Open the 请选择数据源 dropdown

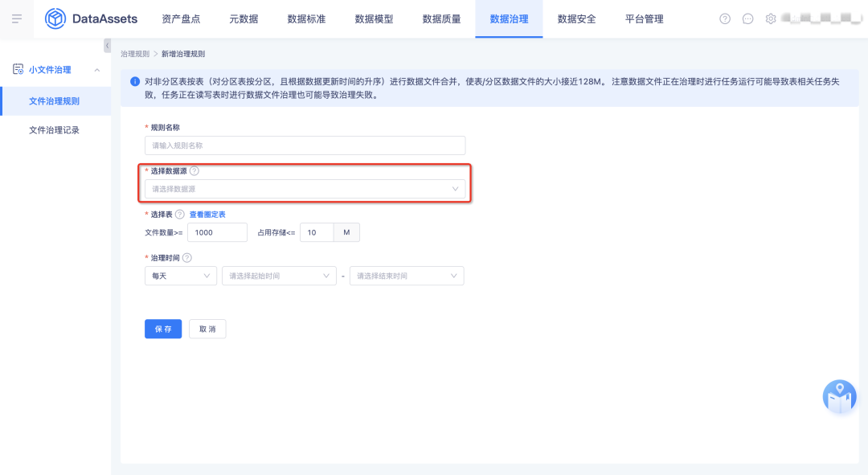click(305, 189)
